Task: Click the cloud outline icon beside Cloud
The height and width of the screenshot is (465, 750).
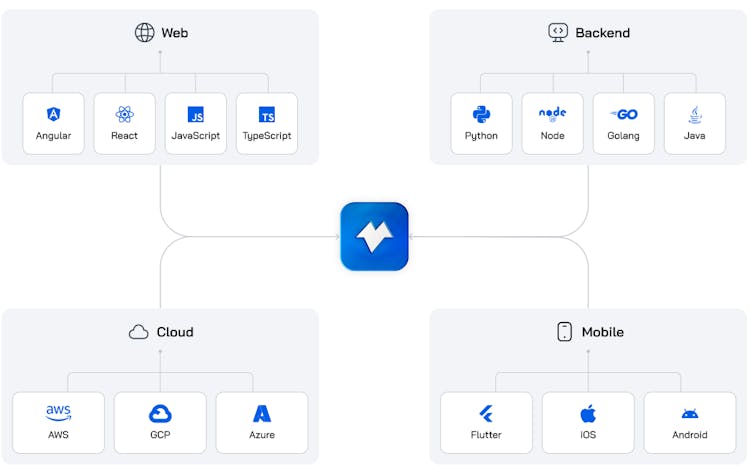Action: pyautogui.click(x=139, y=332)
